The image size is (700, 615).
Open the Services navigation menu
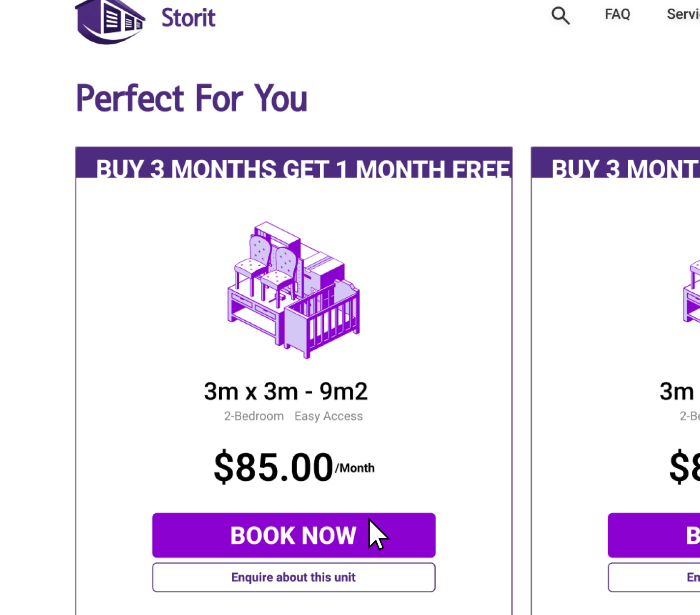tap(685, 14)
